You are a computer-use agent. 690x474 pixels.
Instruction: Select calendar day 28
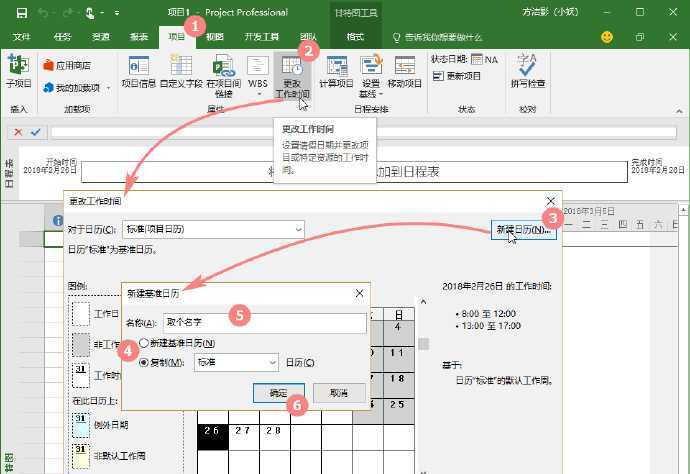(275, 437)
